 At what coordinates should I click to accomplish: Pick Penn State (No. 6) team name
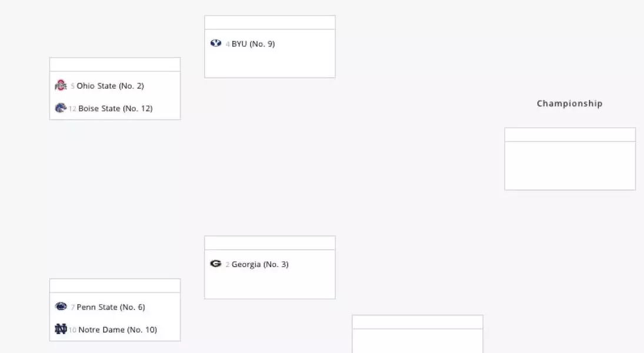pyautogui.click(x=111, y=307)
